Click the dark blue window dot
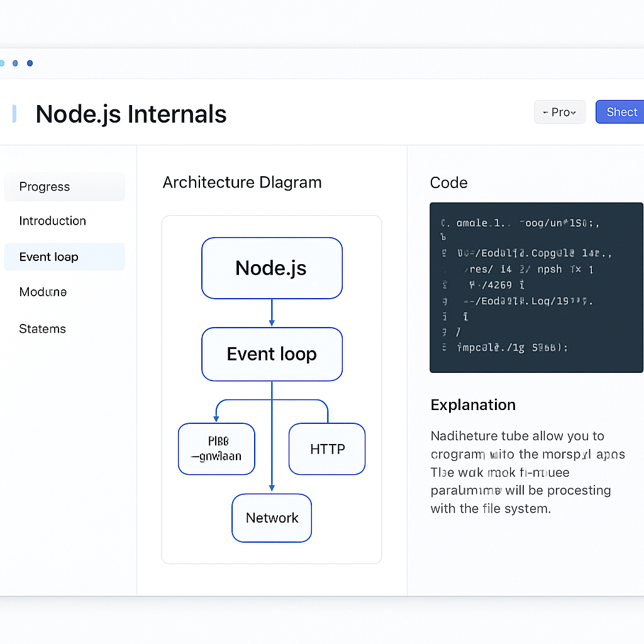644x644 pixels. point(30,64)
